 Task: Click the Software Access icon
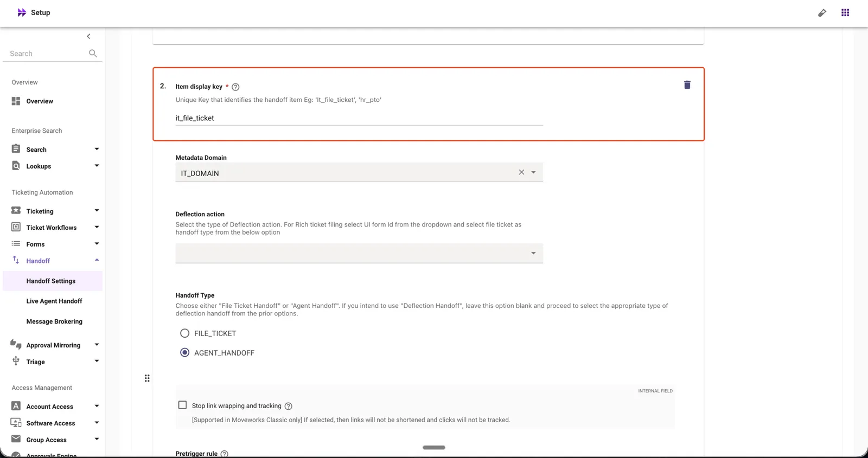pyautogui.click(x=16, y=423)
